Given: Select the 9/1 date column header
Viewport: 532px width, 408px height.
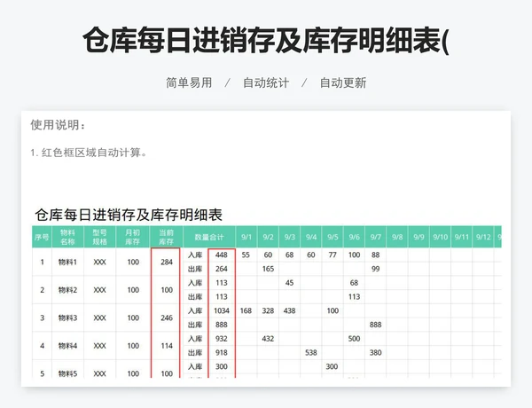Looking at the screenshot, I should [246, 237].
